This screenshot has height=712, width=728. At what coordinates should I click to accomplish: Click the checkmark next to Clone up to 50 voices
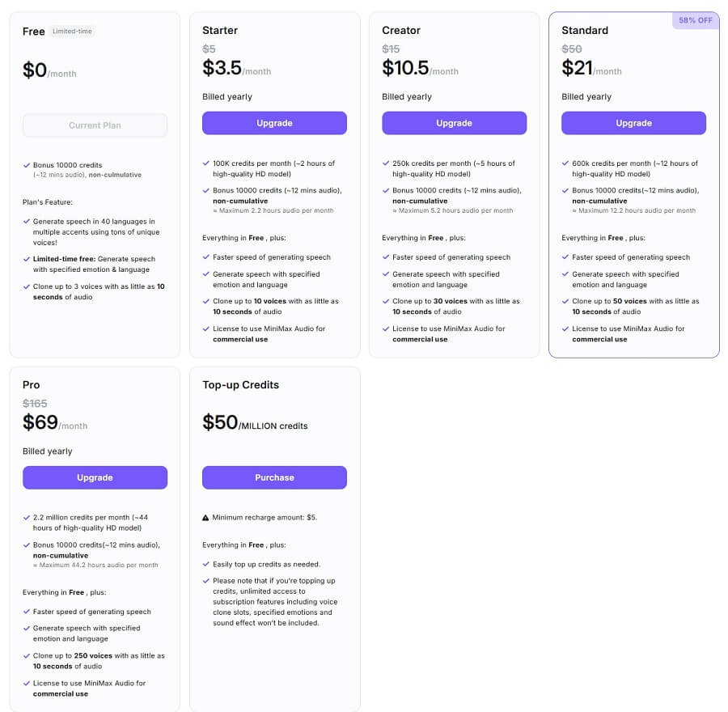pos(565,301)
